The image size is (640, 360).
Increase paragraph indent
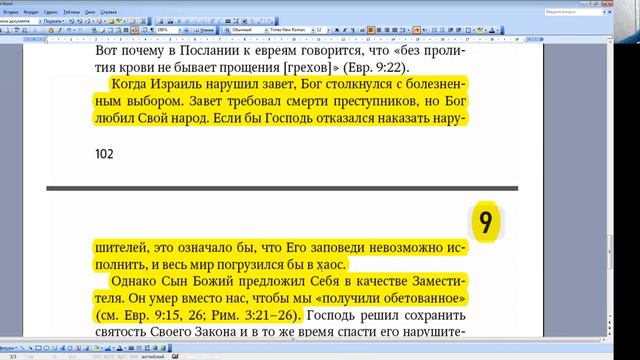(459, 30)
